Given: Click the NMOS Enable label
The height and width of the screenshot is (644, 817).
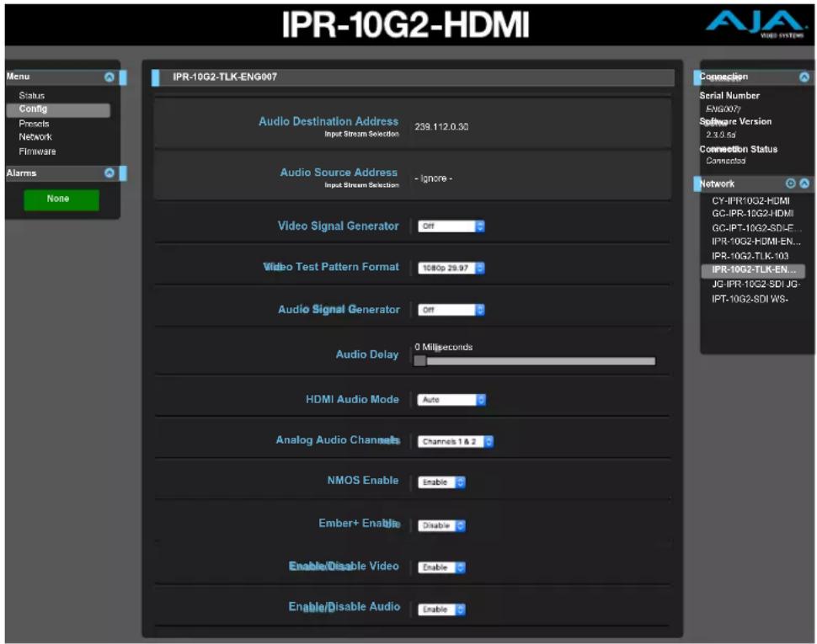Looking at the screenshot, I should tap(363, 481).
